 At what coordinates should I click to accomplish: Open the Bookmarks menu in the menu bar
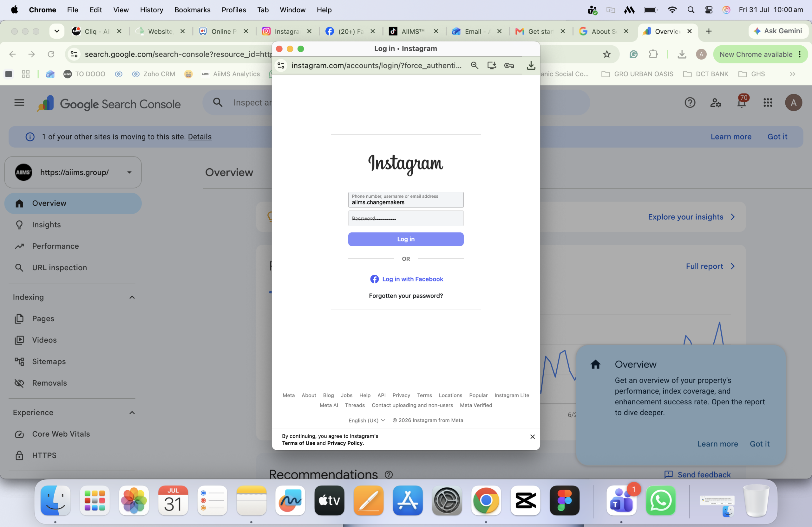[193, 10]
